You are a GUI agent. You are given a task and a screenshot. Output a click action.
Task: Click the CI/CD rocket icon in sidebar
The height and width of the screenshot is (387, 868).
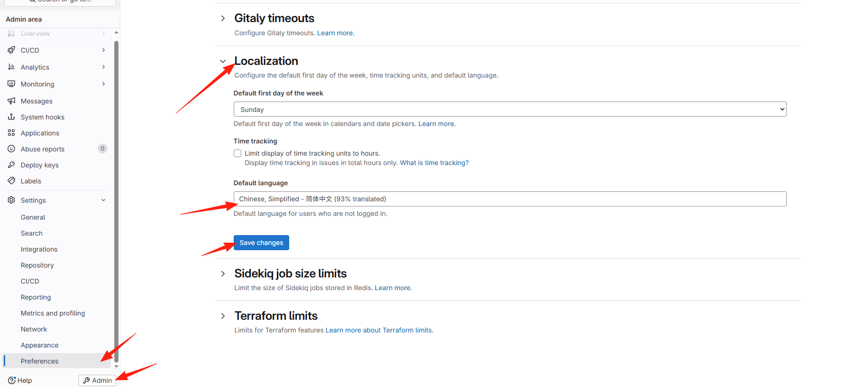click(x=11, y=50)
